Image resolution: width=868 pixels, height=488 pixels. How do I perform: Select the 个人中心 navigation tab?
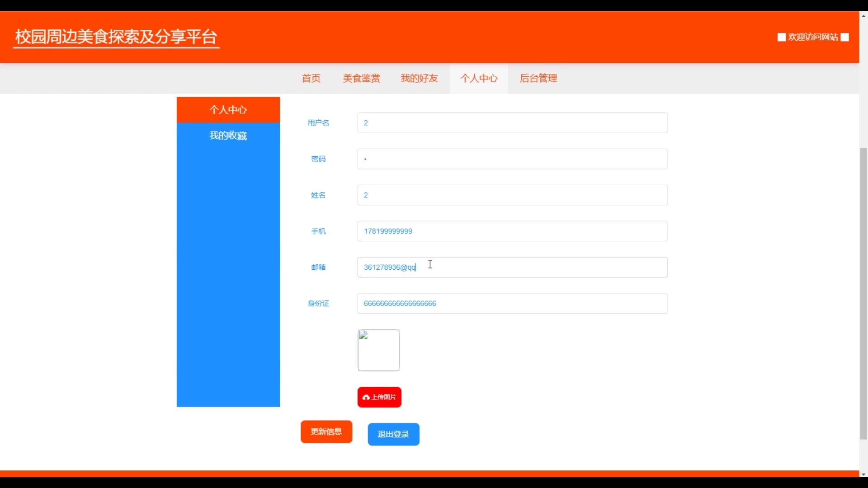coord(479,79)
